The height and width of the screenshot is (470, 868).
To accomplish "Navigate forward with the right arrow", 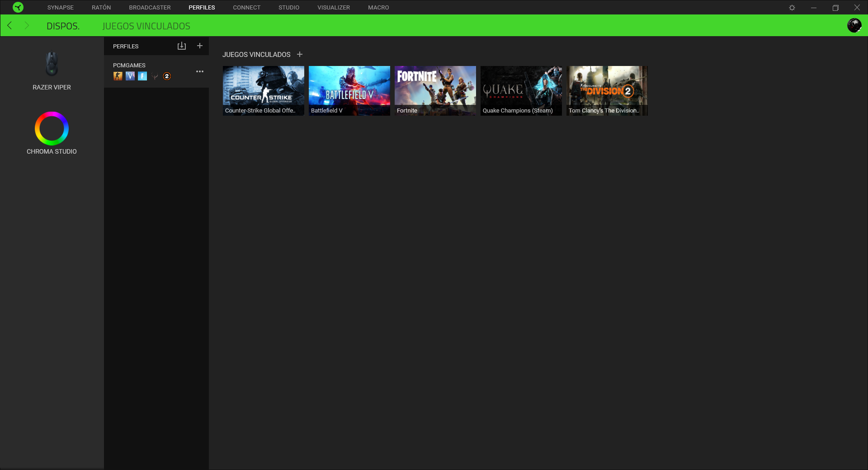I will (26, 25).
